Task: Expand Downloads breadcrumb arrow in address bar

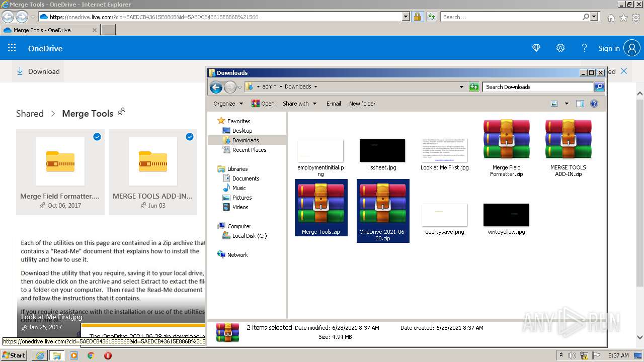Action: click(x=315, y=86)
